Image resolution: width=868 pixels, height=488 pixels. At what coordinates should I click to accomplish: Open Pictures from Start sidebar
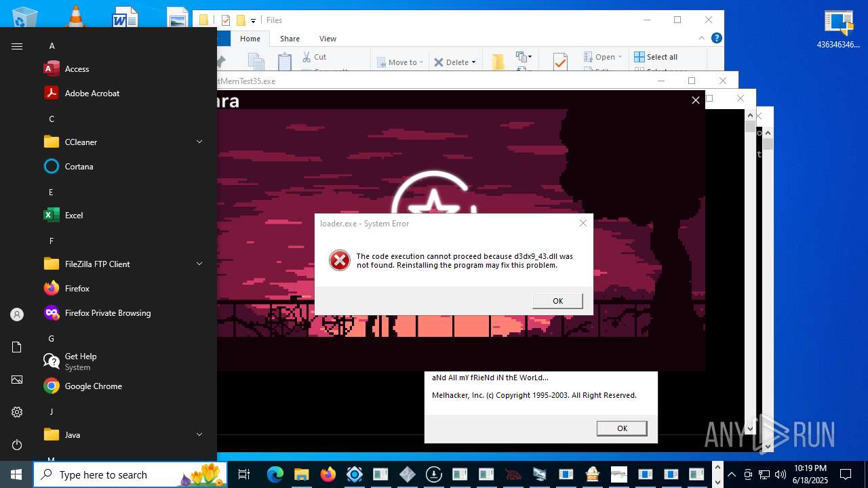[x=17, y=380]
